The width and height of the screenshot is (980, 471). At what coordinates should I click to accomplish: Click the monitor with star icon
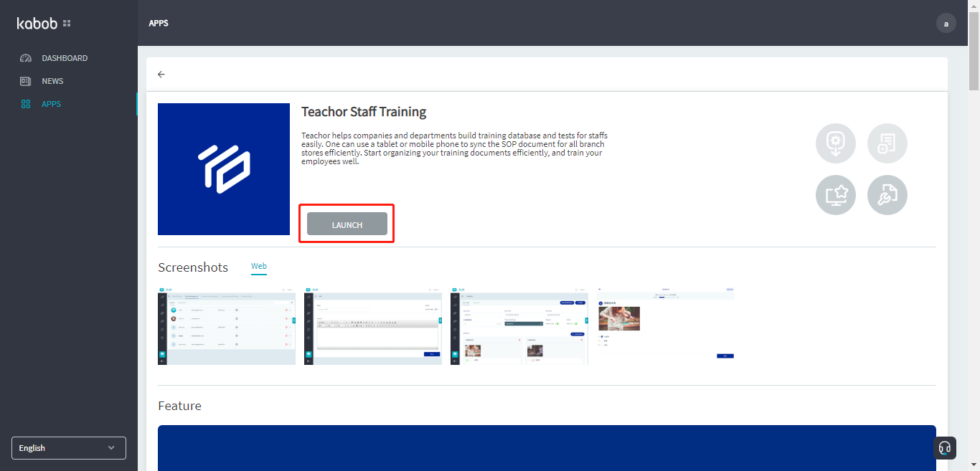(x=836, y=195)
